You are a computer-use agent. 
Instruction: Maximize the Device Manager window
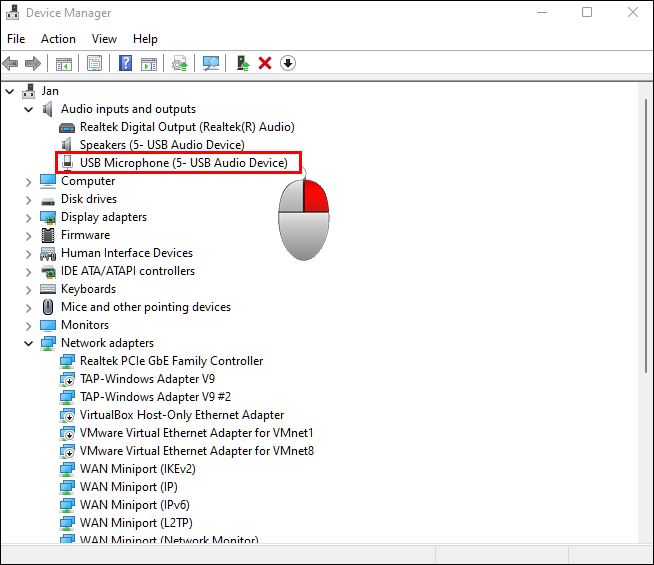[587, 12]
